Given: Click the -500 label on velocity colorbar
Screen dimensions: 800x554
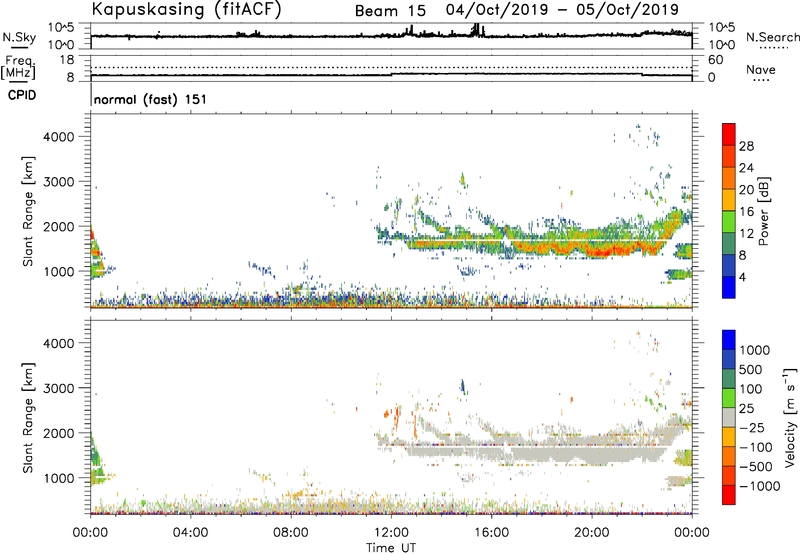Looking at the screenshot, I should 755,467.
